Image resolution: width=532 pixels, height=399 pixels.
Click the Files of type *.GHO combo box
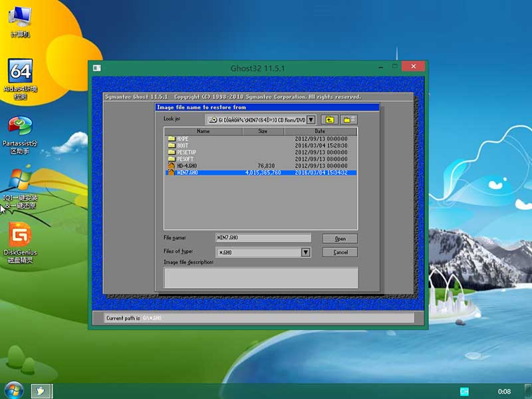click(263, 252)
